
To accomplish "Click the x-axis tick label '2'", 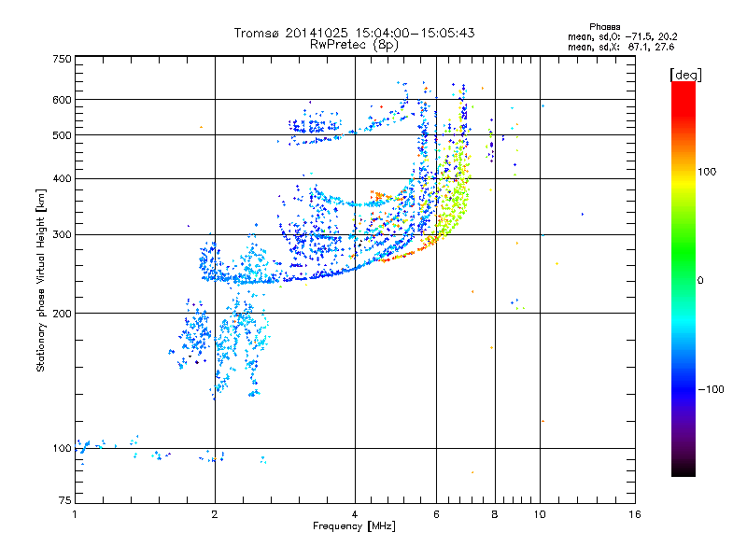I will (x=215, y=514).
